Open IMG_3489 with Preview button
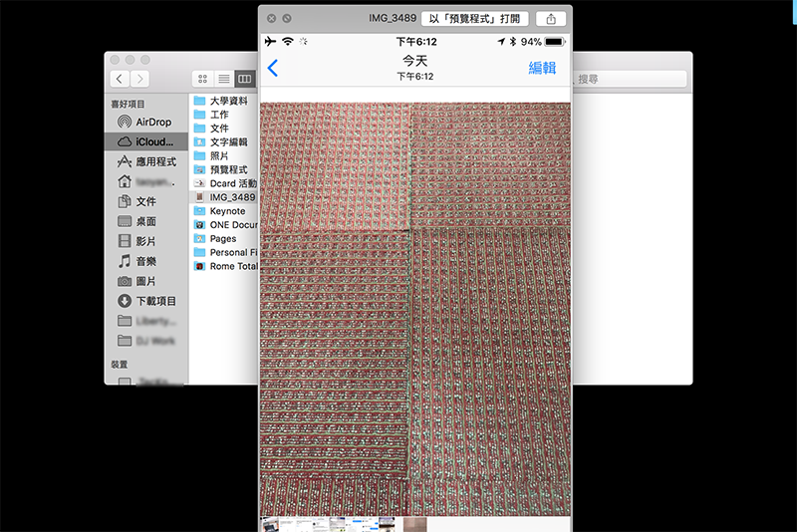This screenshot has height=532, width=797. (475, 19)
